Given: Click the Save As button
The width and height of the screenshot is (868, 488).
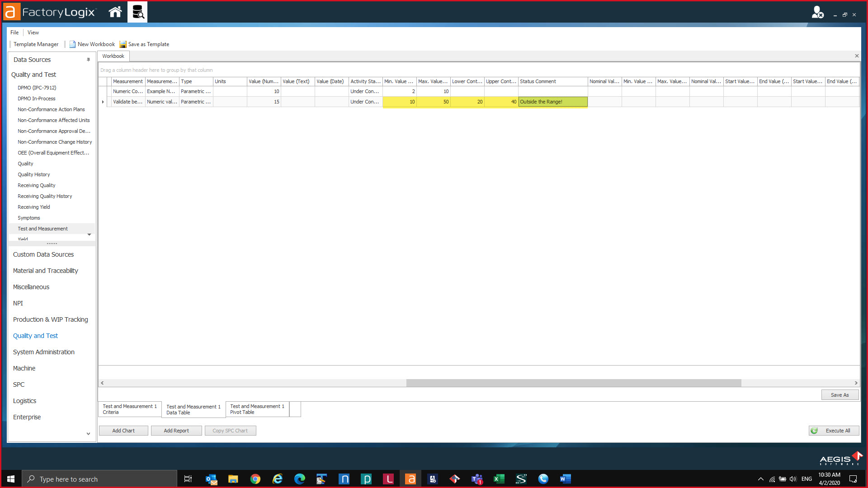Looking at the screenshot, I should point(840,395).
